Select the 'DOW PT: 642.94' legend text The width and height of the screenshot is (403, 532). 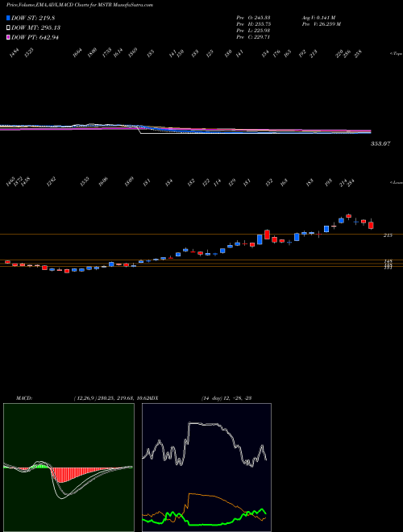coord(35,37)
